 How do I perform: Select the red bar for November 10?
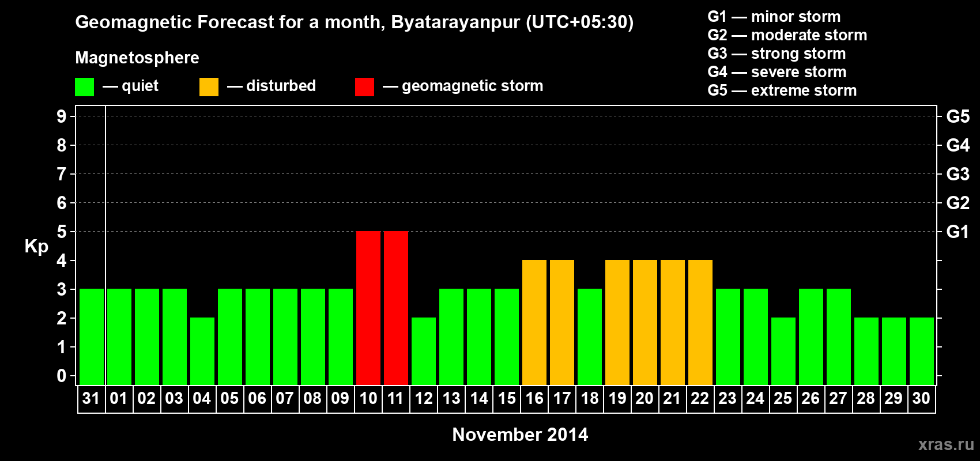pyautogui.click(x=368, y=308)
